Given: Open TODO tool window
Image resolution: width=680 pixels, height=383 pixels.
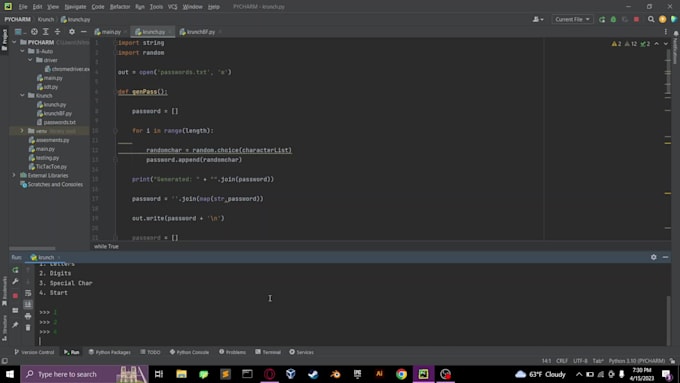Looking at the screenshot, I should (150, 352).
